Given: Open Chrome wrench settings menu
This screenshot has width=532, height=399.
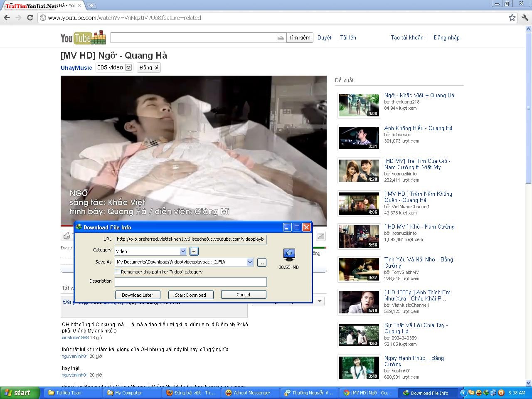Looking at the screenshot, I should point(525,17).
